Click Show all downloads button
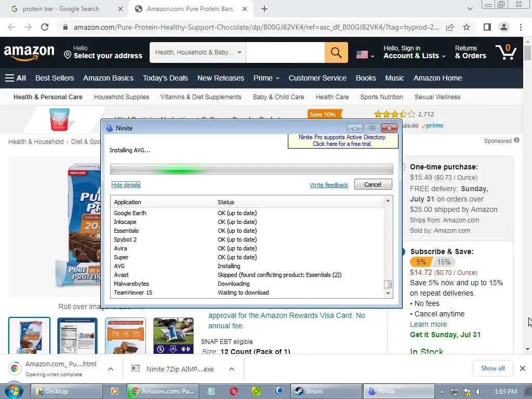The width and height of the screenshot is (532, 399). [x=493, y=368]
